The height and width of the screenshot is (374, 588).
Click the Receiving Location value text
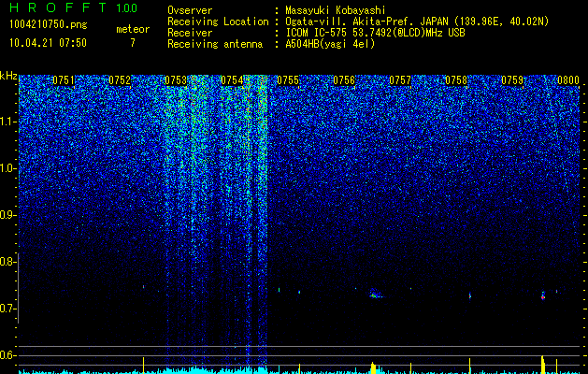click(x=417, y=22)
